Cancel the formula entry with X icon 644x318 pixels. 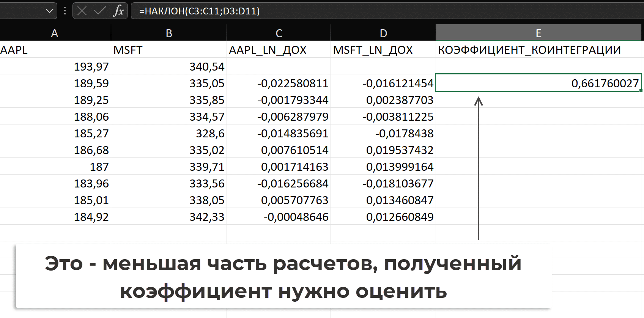point(82,11)
